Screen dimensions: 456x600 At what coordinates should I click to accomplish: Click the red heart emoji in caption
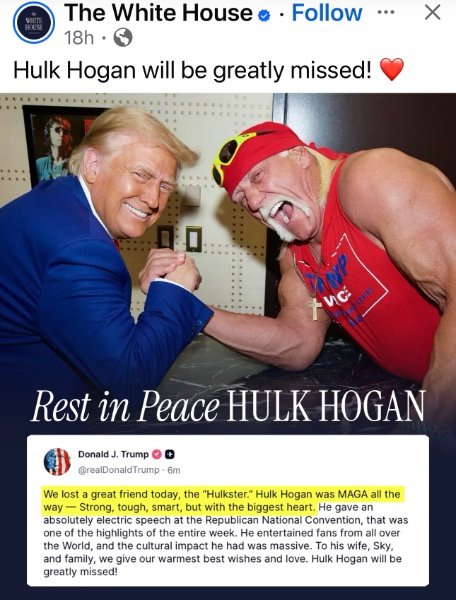pos(392,69)
